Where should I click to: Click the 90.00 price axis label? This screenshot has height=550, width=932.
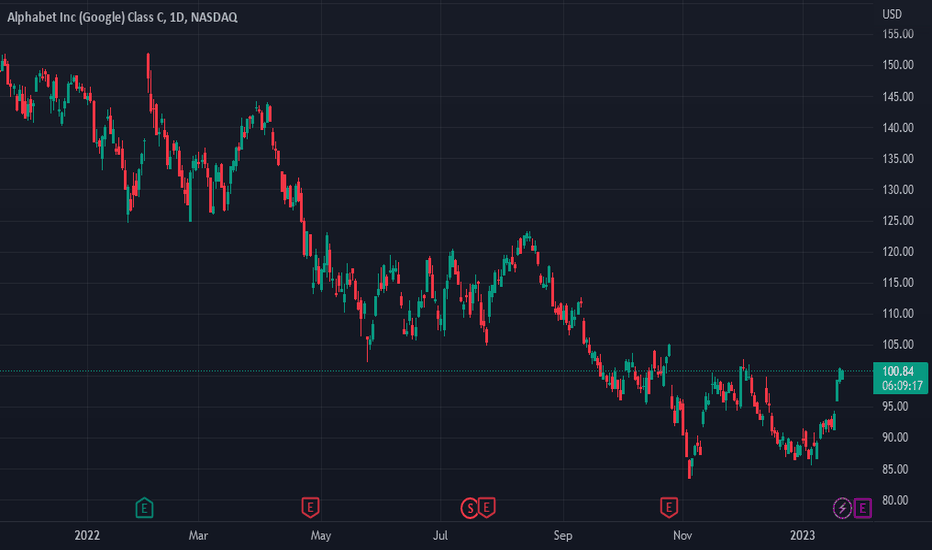[895, 438]
